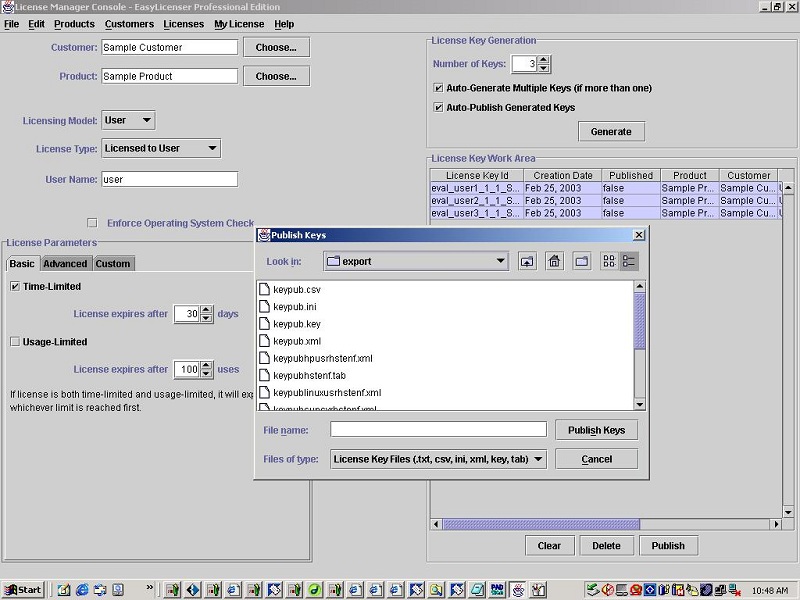
Task: Click Choose next to the Customer field
Action: (x=276, y=47)
